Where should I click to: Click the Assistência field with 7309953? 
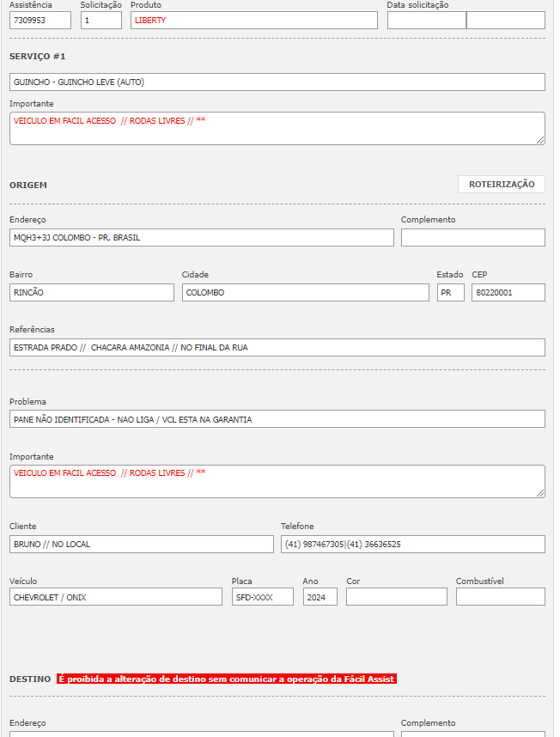pyautogui.click(x=40, y=21)
